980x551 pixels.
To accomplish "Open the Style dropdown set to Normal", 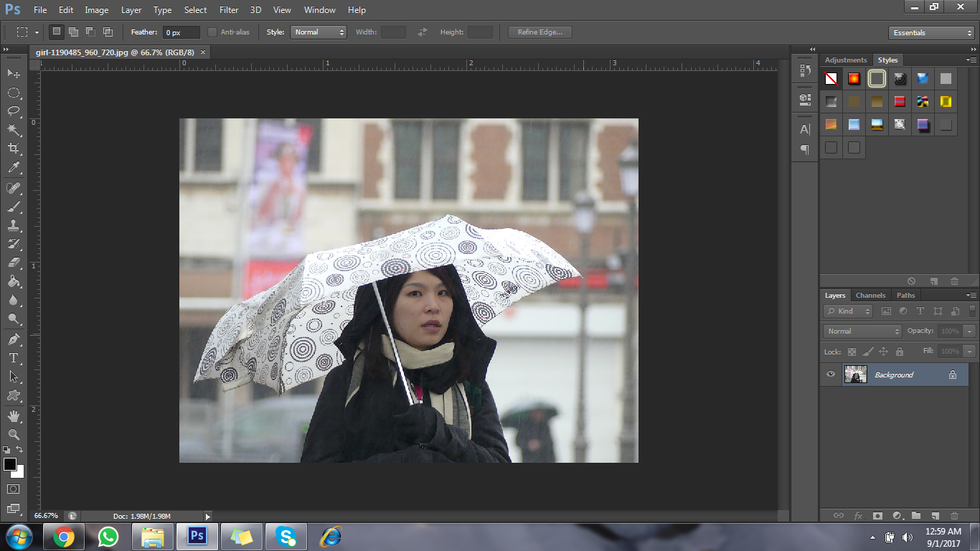I will point(318,32).
